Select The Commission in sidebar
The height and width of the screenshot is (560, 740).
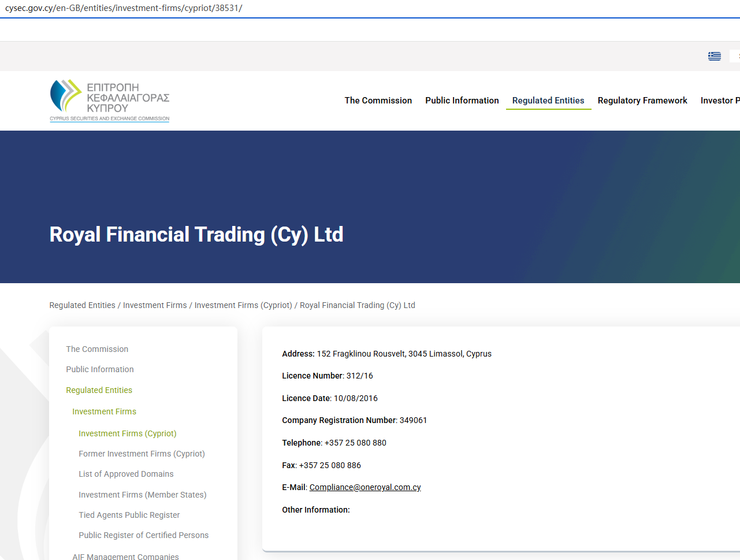[x=97, y=349]
